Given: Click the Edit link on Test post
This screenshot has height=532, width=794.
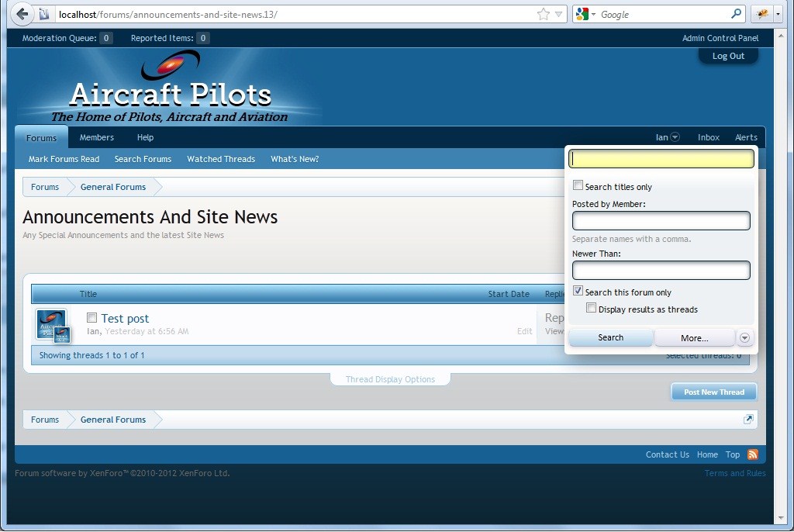Looking at the screenshot, I should 525,331.
